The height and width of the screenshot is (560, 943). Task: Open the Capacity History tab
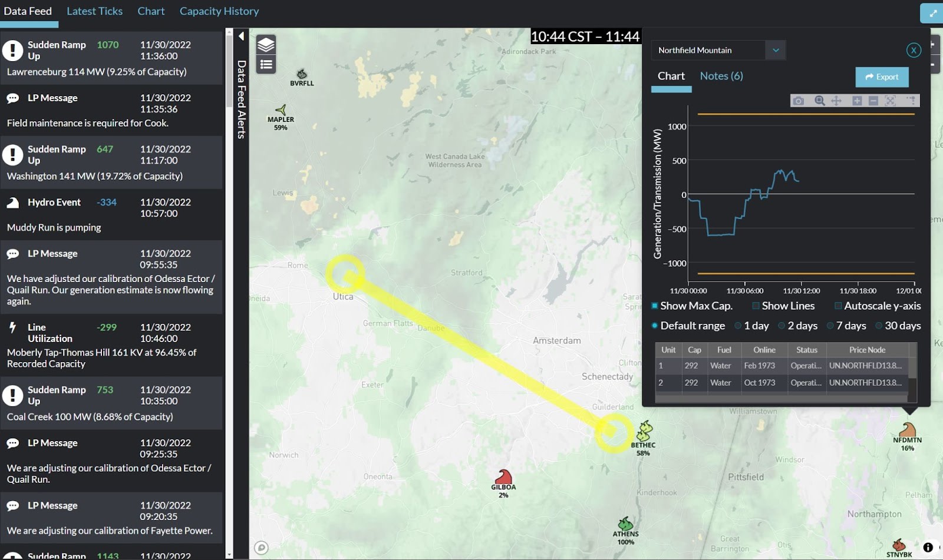pos(219,11)
